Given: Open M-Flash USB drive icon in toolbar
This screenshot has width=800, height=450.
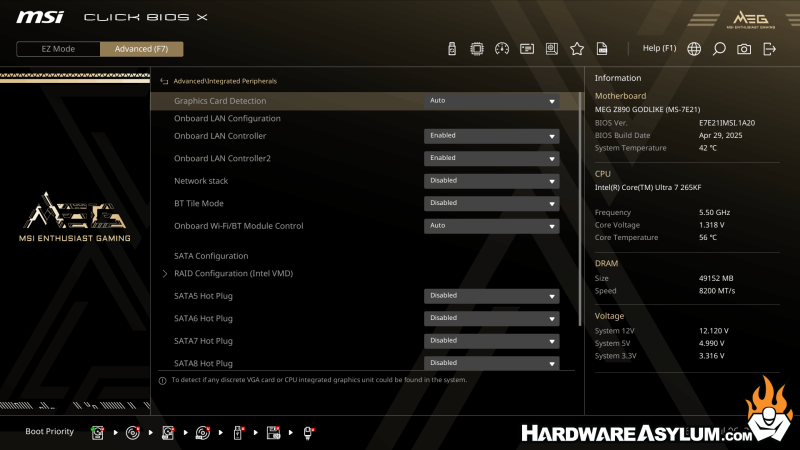Looking at the screenshot, I should (452, 49).
